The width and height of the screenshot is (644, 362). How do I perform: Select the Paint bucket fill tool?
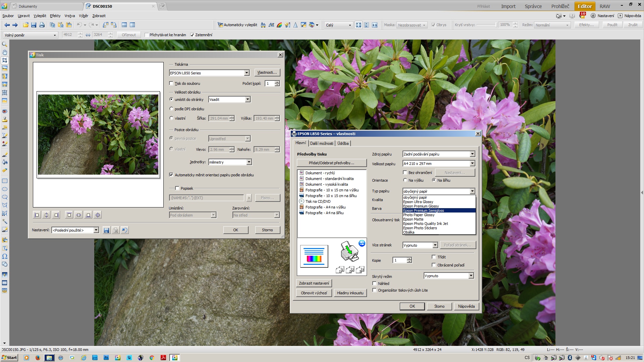point(5,162)
